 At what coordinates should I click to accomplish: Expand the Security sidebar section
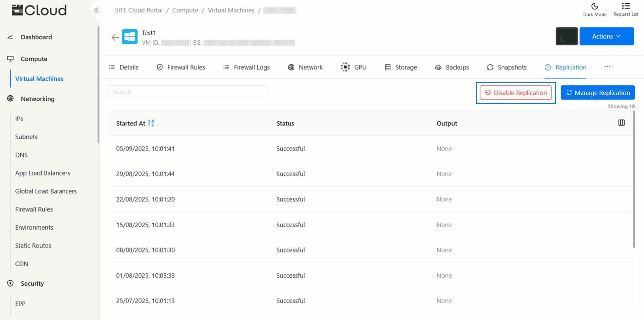pos(32,283)
